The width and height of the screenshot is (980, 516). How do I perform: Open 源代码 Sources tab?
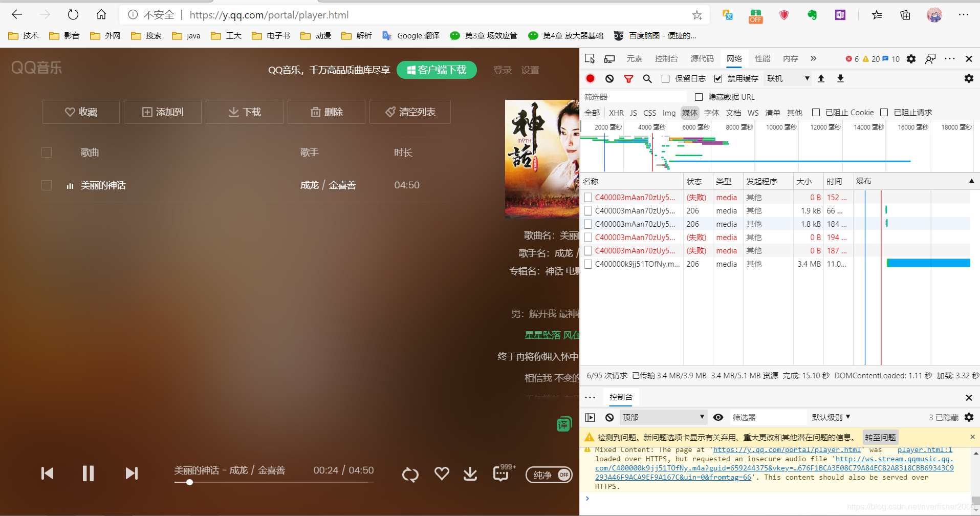point(702,59)
